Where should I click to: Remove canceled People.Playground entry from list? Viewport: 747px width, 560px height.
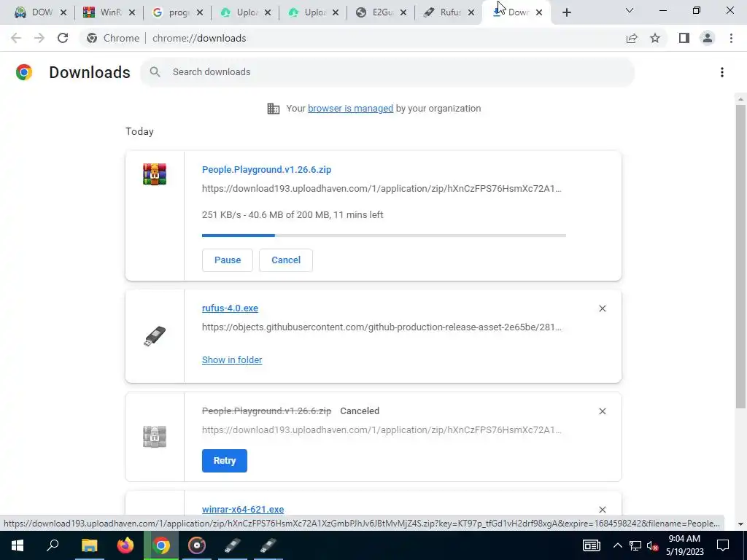point(602,411)
